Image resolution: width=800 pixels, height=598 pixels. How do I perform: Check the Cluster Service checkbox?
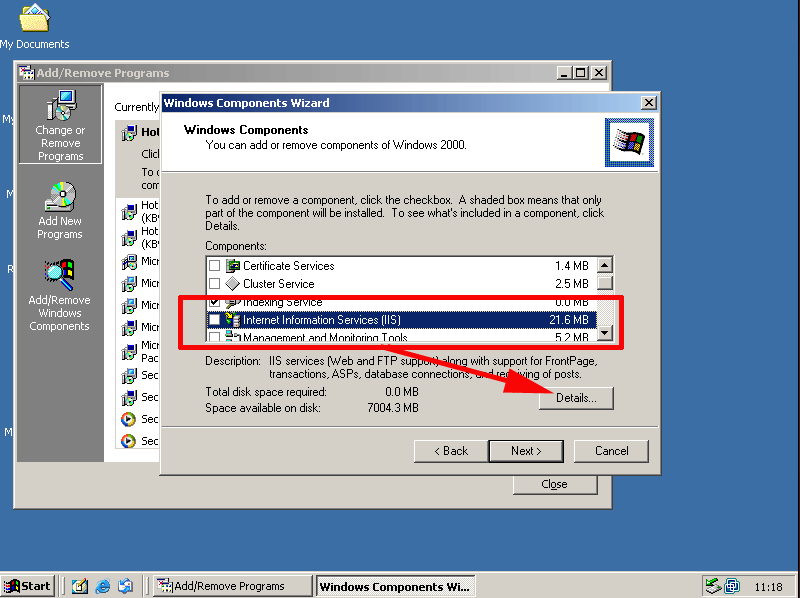click(214, 284)
